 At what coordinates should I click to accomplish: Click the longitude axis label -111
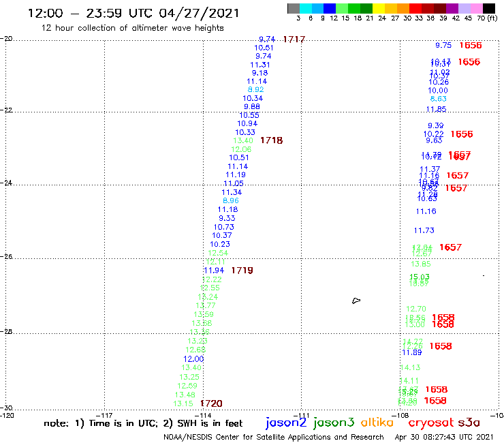pos(301,415)
